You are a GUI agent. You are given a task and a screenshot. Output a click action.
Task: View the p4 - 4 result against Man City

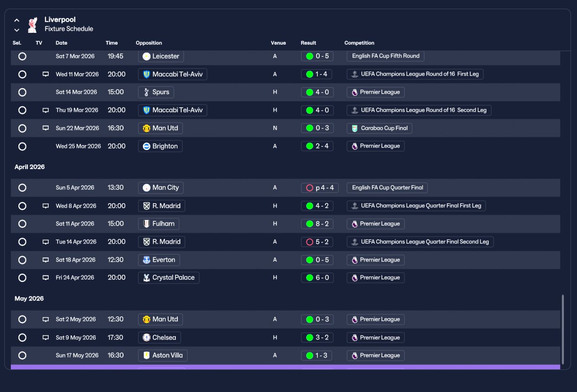click(x=320, y=188)
